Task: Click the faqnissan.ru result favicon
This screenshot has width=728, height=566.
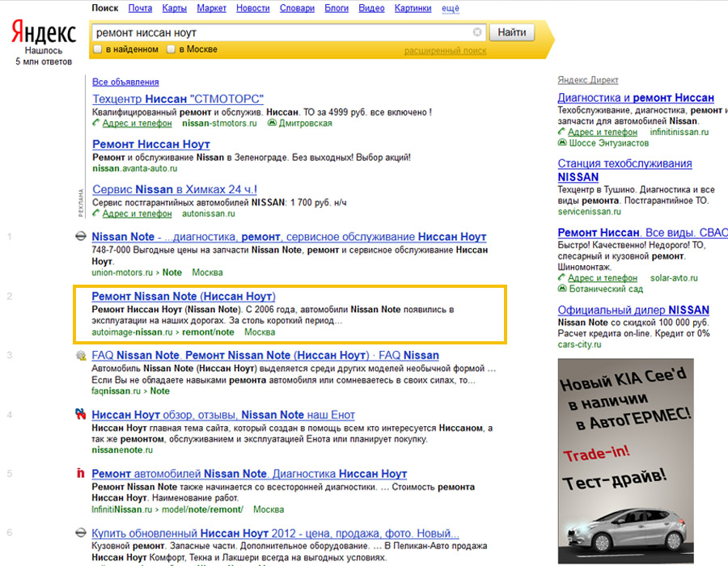Action: [x=81, y=356]
